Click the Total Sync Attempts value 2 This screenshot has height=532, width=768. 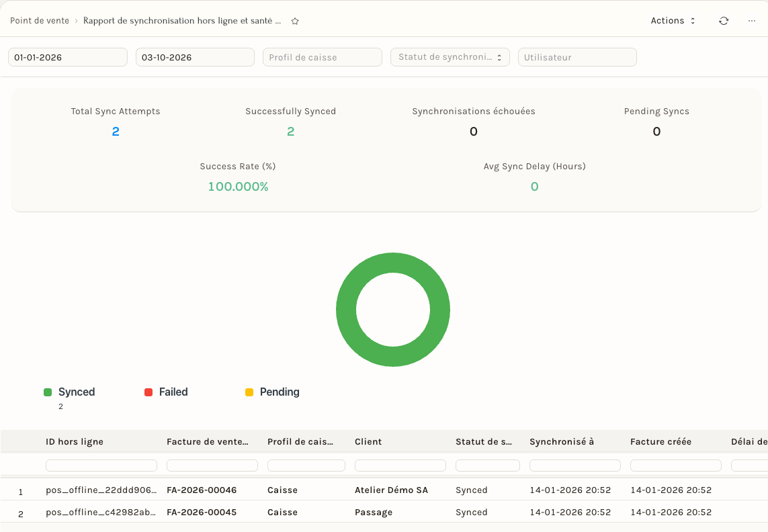[116, 131]
